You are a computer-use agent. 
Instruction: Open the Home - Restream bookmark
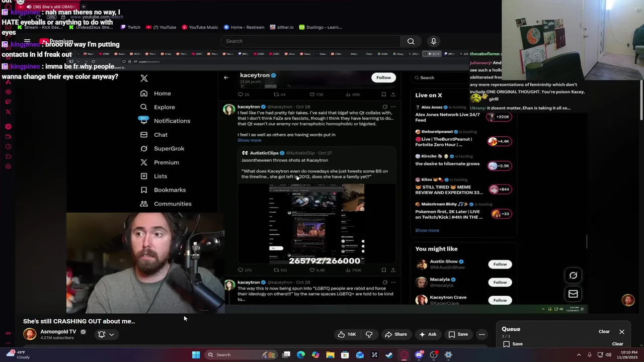[244, 27]
